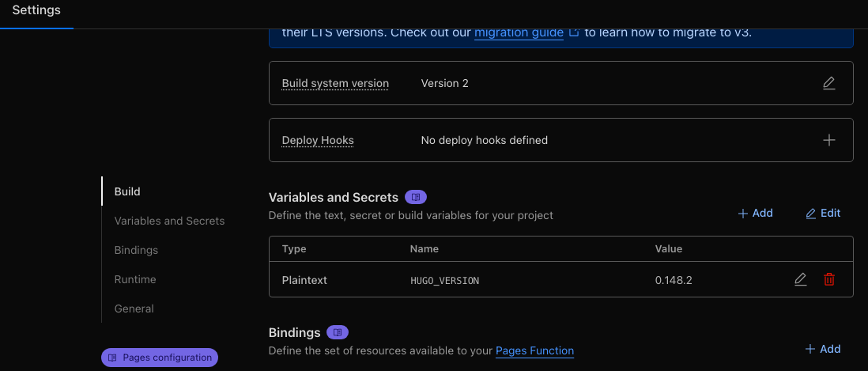The height and width of the screenshot is (371, 868).
Task: Select the Settings tab
Action: [36, 10]
